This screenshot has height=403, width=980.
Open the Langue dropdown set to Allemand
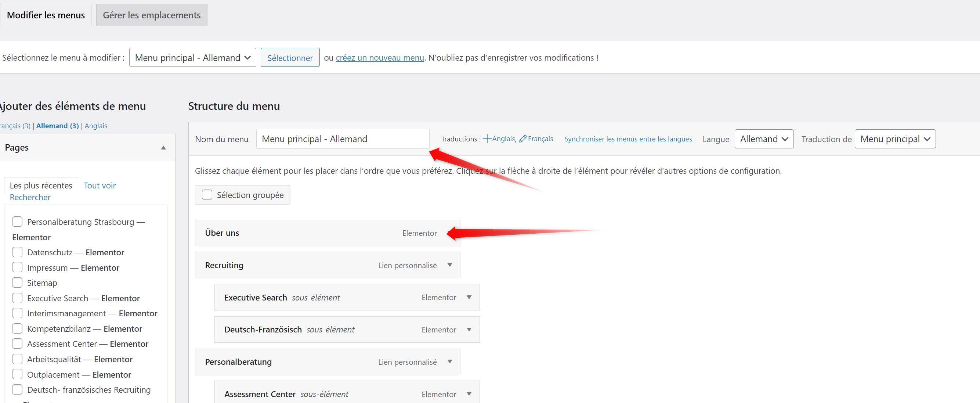(x=764, y=139)
